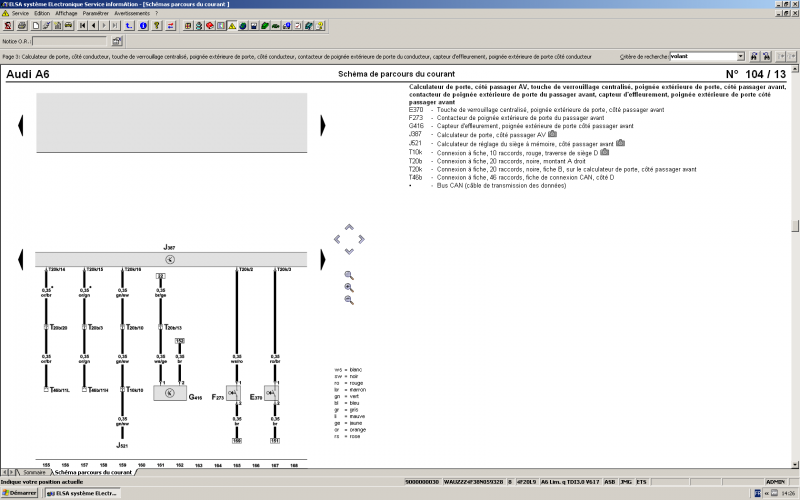The height and width of the screenshot is (500, 800).
Task: Click the system tray clock
Action: [x=786, y=493]
